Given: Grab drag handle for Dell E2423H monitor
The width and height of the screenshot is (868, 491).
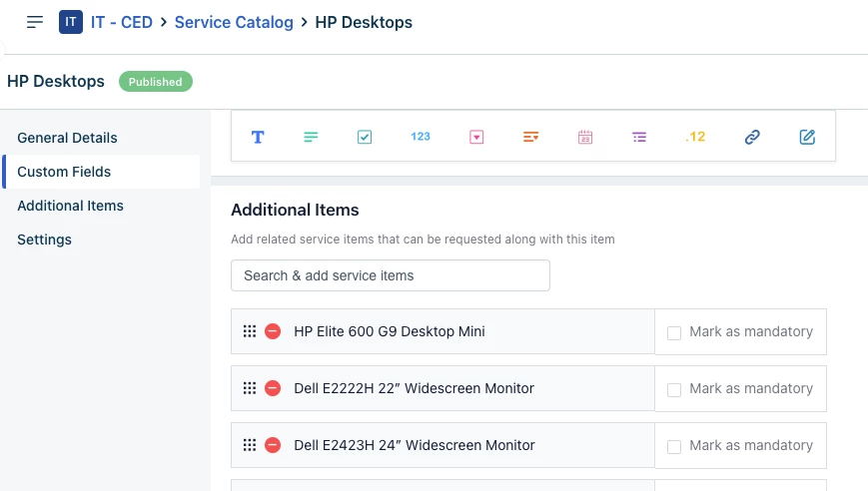Looking at the screenshot, I should (250, 445).
